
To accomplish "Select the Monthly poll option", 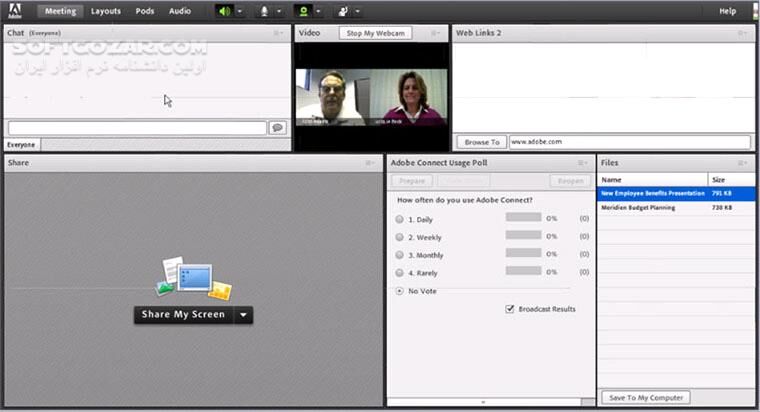I will [x=399, y=255].
